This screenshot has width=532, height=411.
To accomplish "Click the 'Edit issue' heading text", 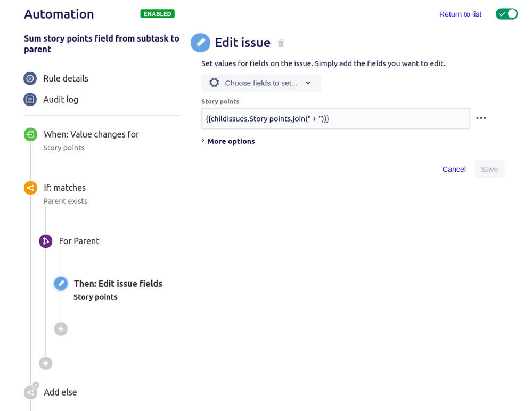I will (x=243, y=43).
